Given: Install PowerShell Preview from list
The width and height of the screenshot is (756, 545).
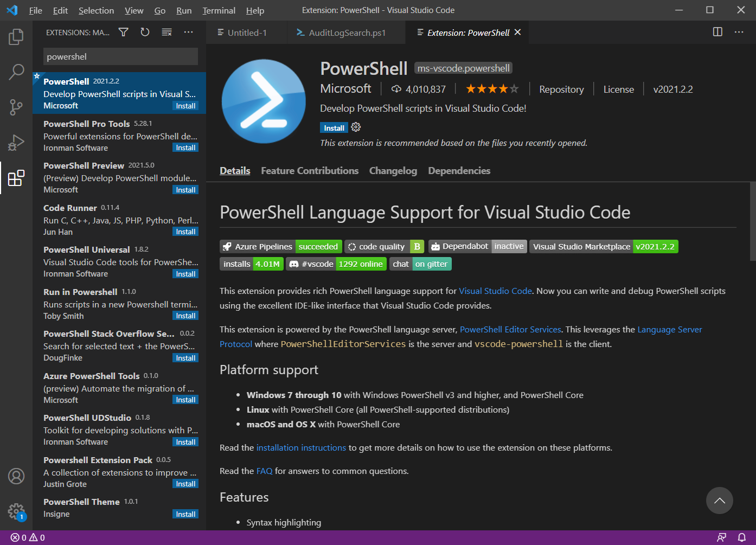Looking at the screenshot, I should click(185, 190).
